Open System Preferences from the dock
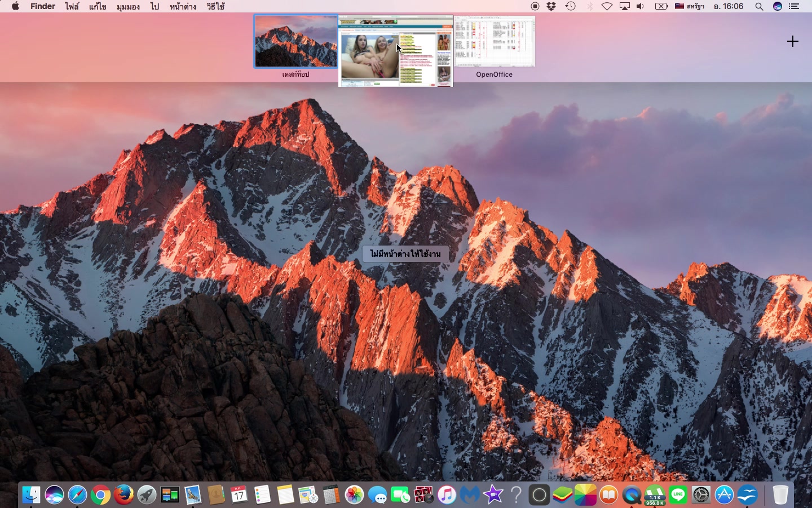 tap(701, 495)
